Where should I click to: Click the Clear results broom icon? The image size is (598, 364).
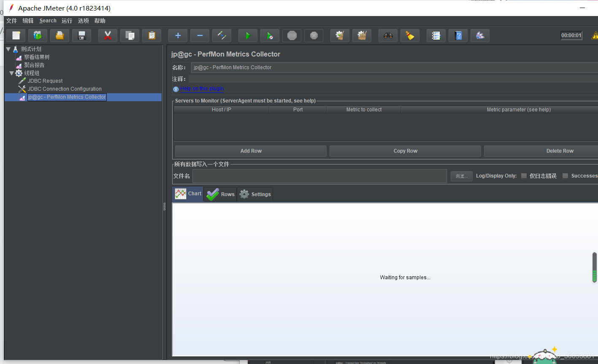[x=340, y=35]
